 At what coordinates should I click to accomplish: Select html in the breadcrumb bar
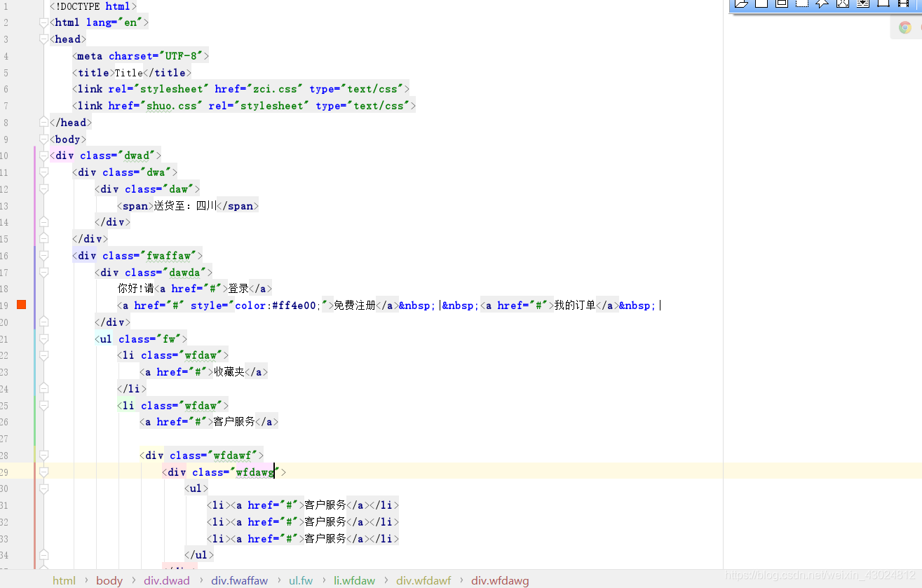pyautogui.click(x=64, y=580)
